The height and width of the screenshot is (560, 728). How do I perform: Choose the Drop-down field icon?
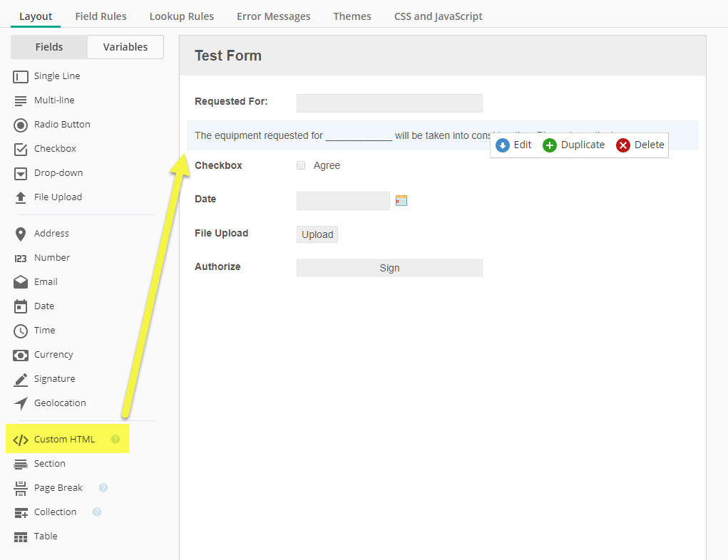21,173
